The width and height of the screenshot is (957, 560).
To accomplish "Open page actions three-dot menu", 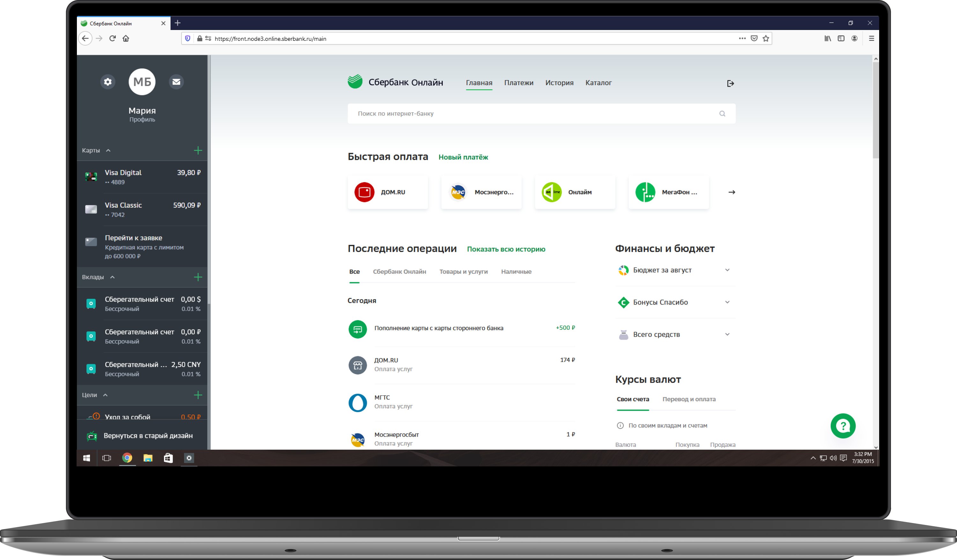I will pyautogui.click(x=742, y=38).
